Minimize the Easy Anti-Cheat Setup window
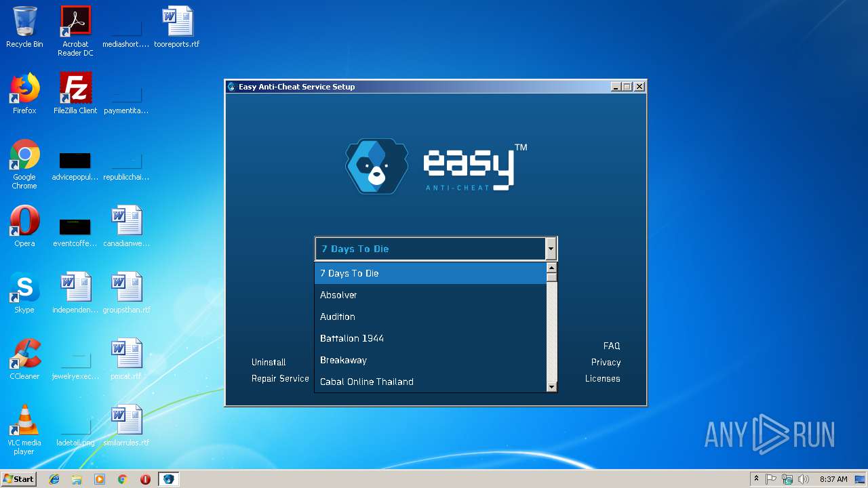The height and width of the screenshot is (488, 868). [616, 87]
